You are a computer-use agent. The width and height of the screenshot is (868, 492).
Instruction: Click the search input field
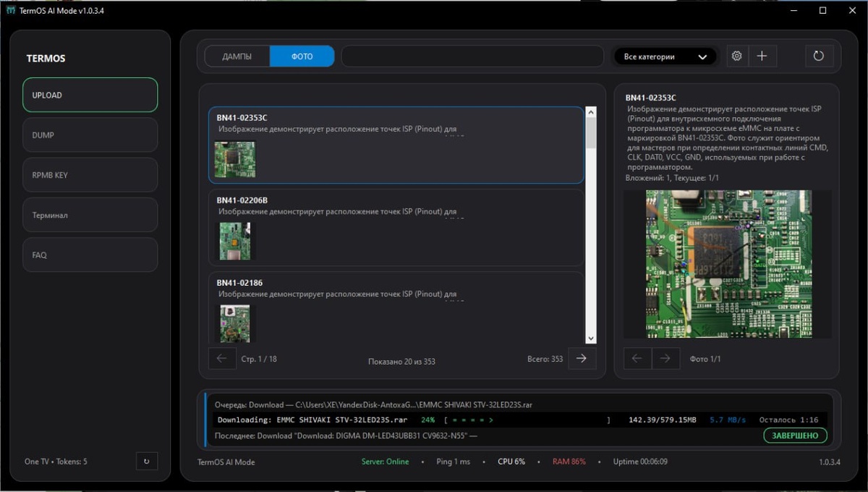click(x=472, y=56)
